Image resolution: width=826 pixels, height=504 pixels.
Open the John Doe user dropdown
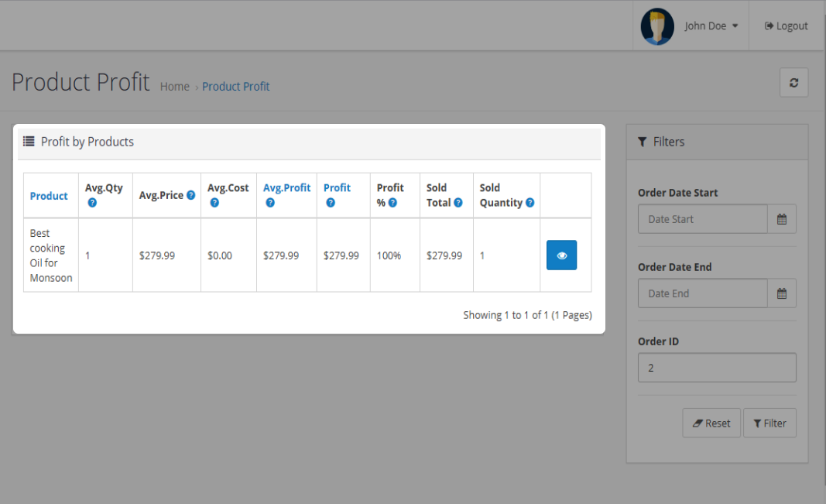710,26
